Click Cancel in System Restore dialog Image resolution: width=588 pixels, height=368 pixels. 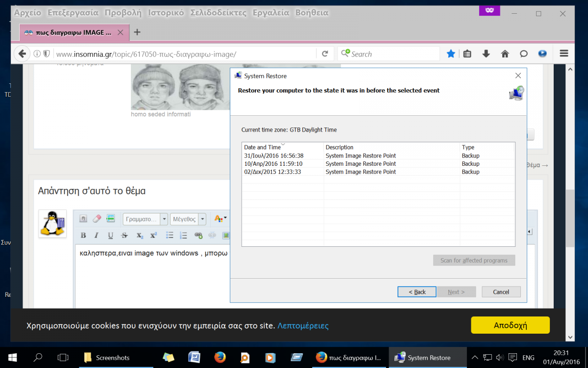501,292
